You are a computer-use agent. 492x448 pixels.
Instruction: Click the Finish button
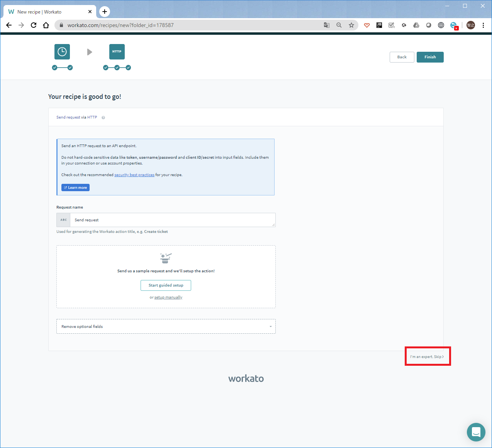pyautogui.click(x=430, y=57)
